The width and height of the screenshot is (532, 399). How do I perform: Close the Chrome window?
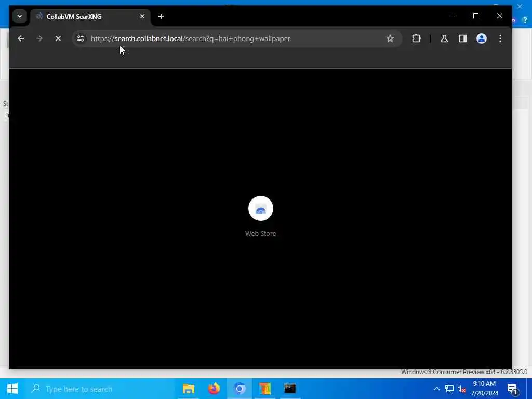[499, 16]
